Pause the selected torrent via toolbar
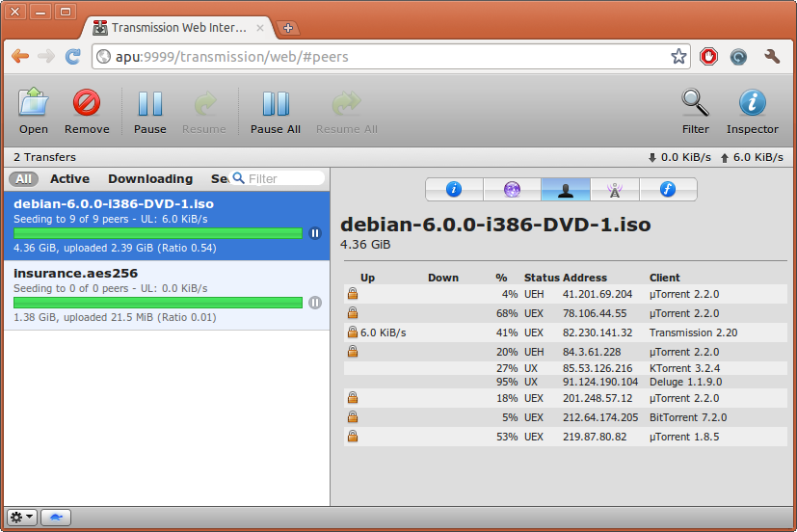797x532 pixels. pos(150,111)
